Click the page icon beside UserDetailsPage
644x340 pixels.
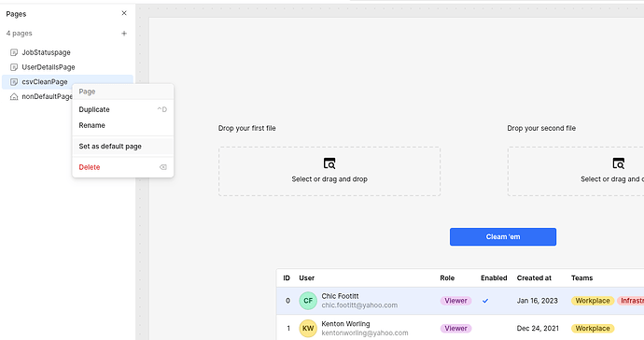point(14,67)
